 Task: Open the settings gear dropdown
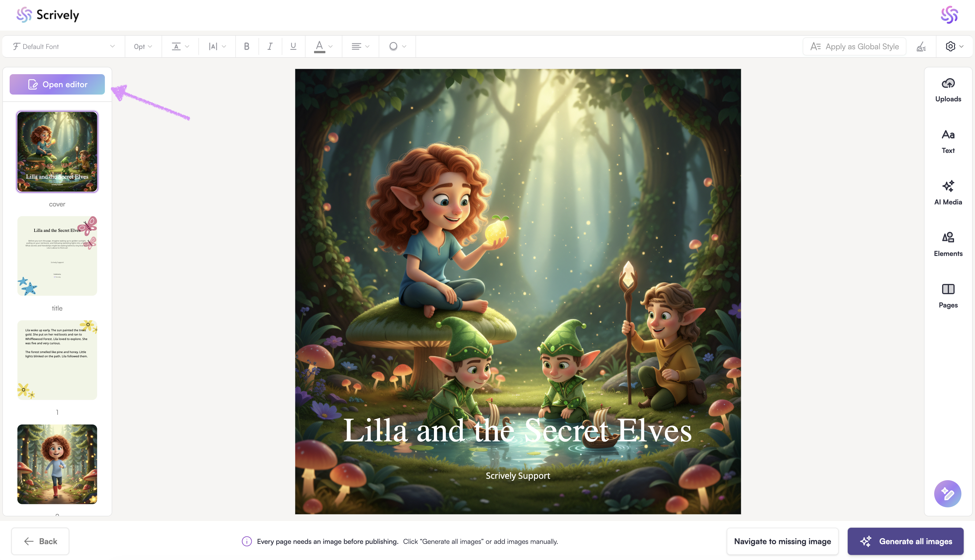coord(954,46)
